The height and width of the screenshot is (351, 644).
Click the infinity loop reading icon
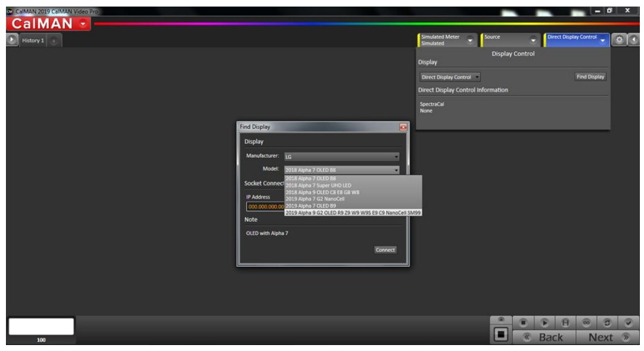tap(586, 322)
